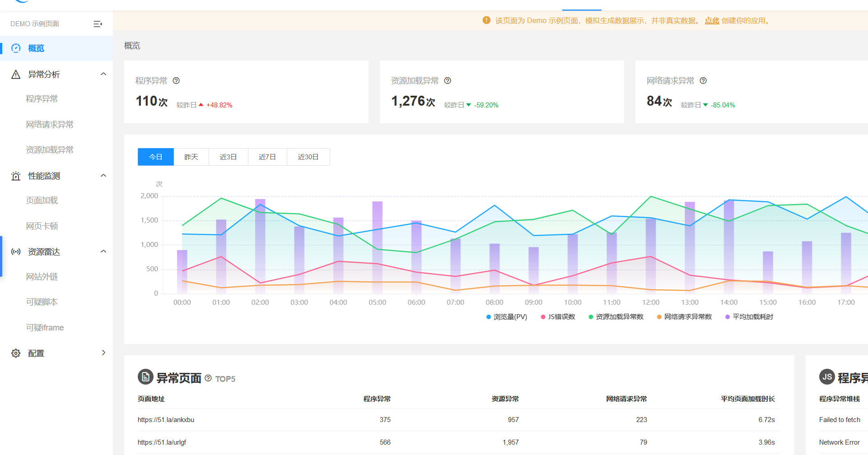This screenshot has width=868, height=455.
Task: Click the 配置 gear icon
Action: 16,353
